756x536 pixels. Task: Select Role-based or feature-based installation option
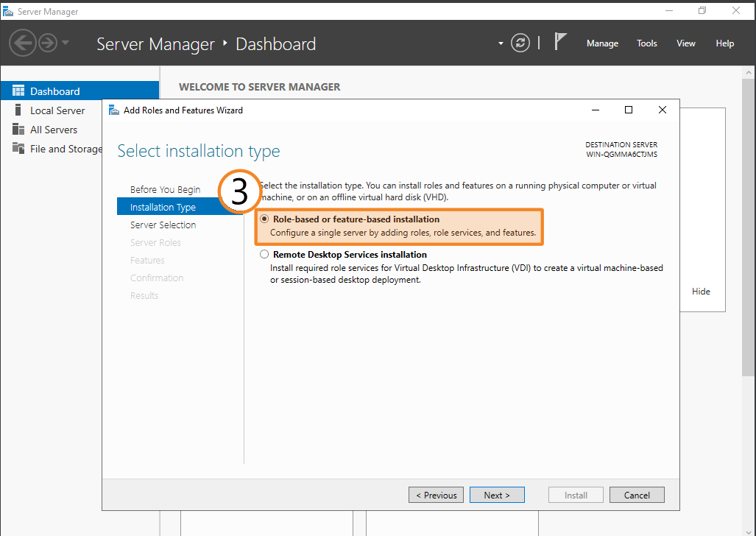pos(265,219)
